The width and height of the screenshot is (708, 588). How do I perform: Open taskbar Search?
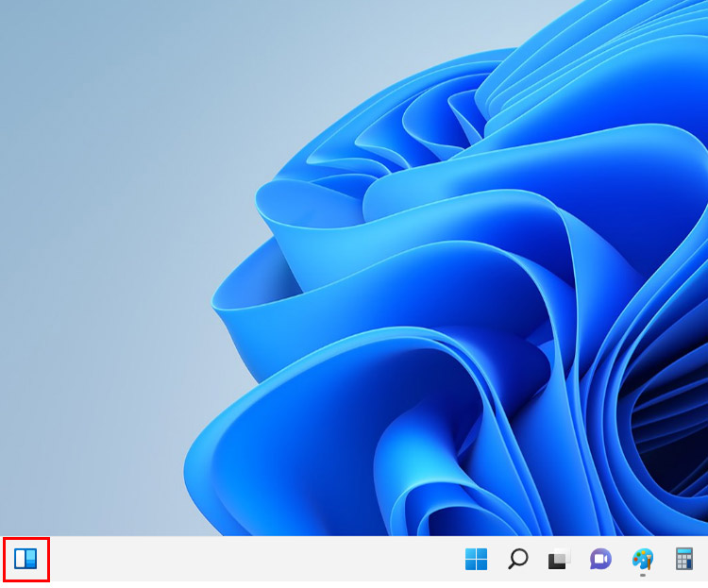tap(517, 560)
